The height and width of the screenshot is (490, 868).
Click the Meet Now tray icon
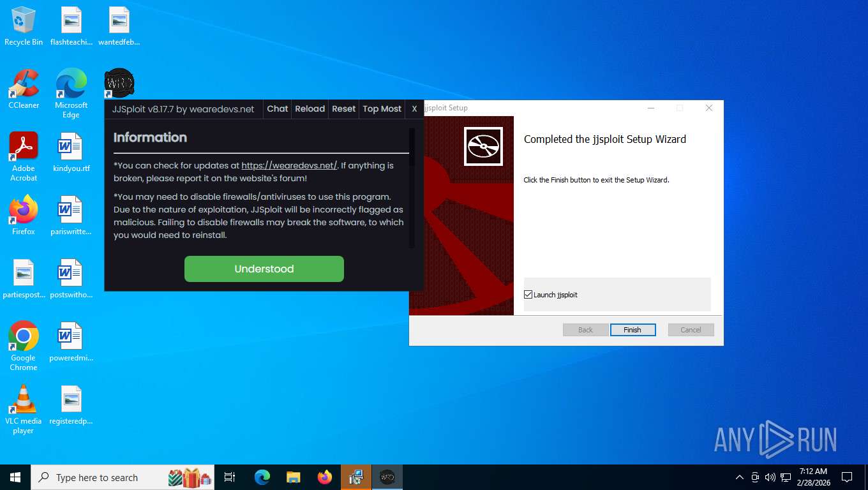click(755, 477)
